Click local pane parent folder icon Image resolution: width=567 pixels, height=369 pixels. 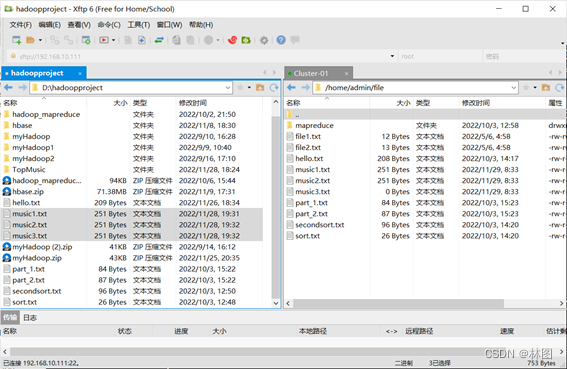point(260,88)
